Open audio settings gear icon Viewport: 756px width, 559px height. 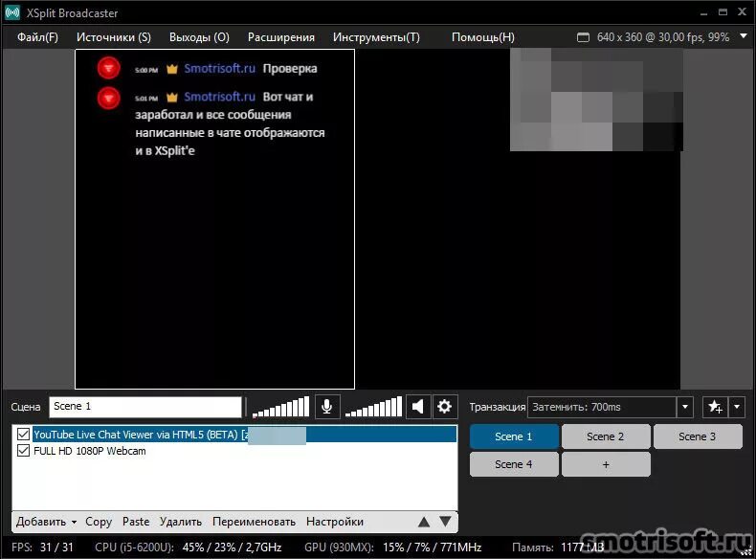pyautogui.click(x=444, y=407)
